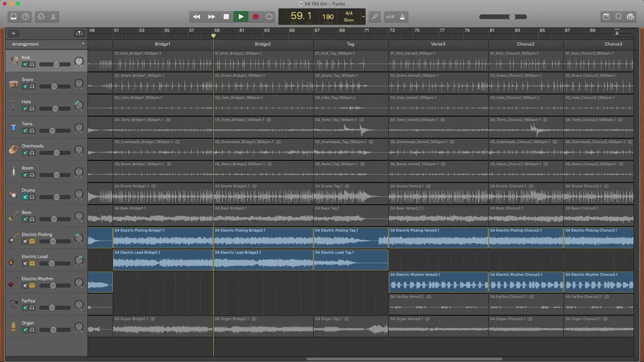Enable the count-in 1234 button
Screen dimensions: 644x362
click(x=390, y=17)
